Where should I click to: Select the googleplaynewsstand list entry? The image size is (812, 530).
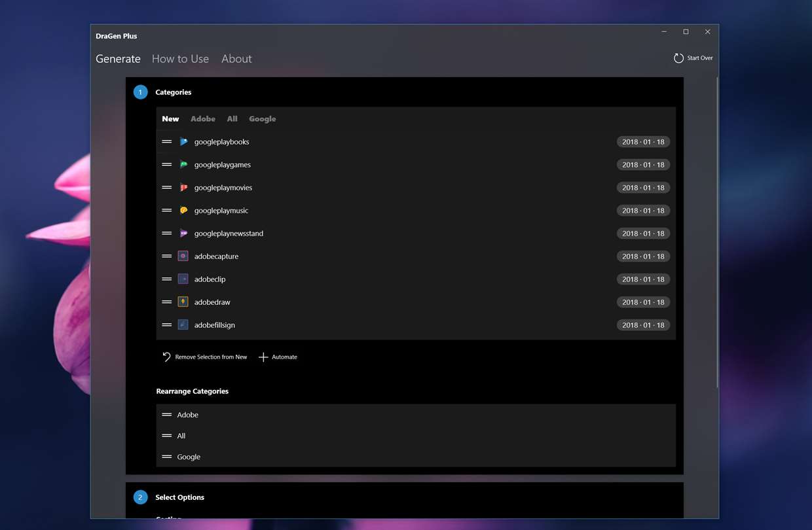tap(416, 234)
